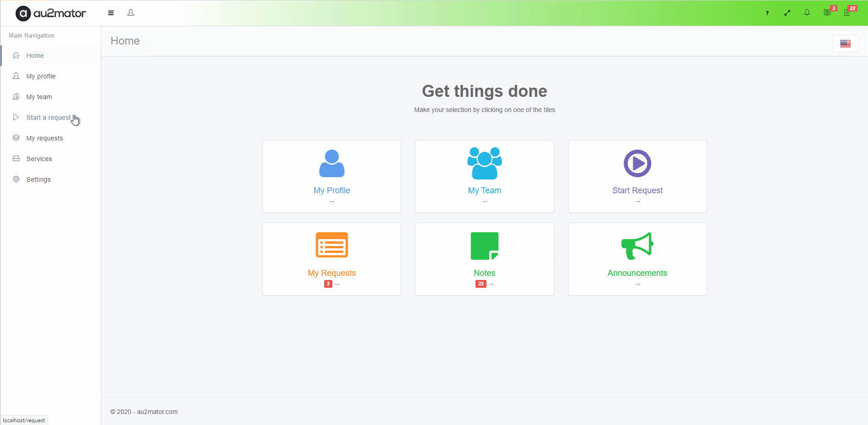Click the help question mark icon

[x=767, y=13]
